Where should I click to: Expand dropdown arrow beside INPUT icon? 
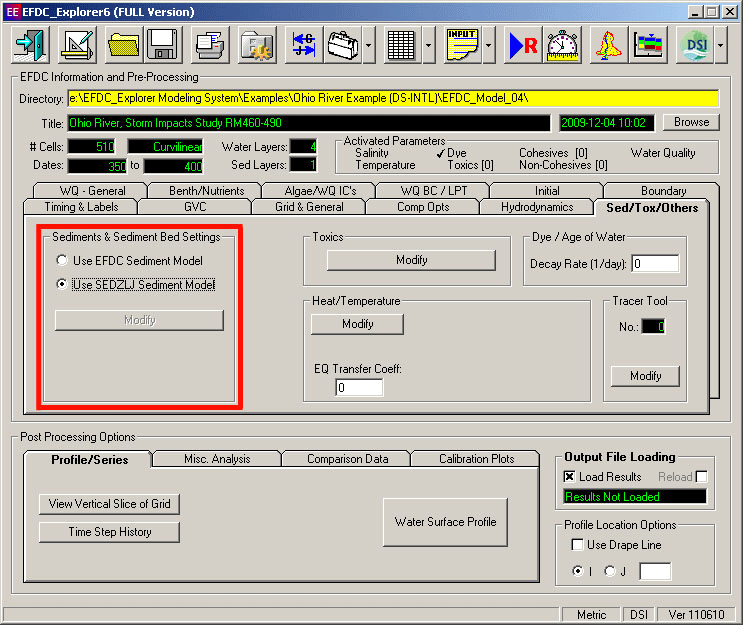489,45
